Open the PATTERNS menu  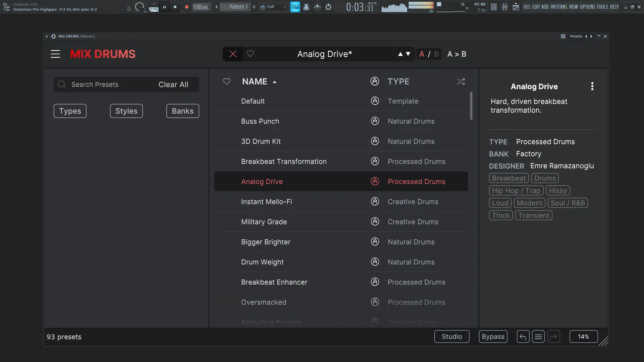[559, 7]
